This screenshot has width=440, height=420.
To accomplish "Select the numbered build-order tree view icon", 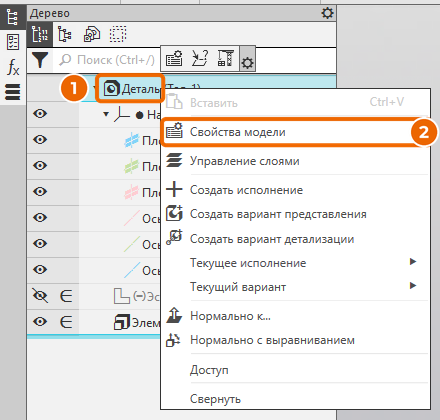I will point(40,34).
